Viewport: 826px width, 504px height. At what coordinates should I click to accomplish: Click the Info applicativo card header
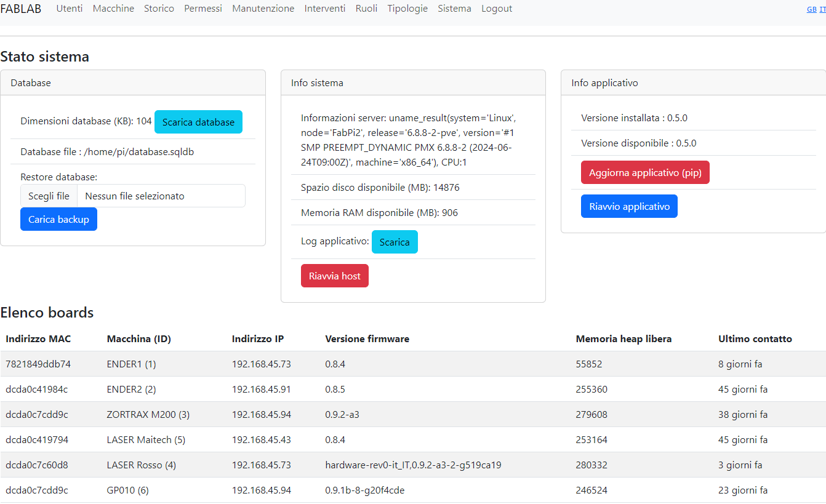[694, 82]
